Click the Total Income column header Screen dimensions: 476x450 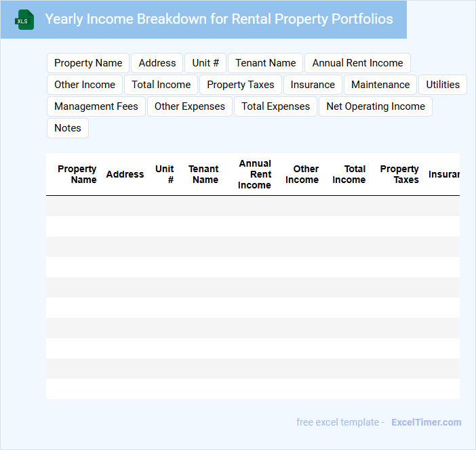coord(349,174)
